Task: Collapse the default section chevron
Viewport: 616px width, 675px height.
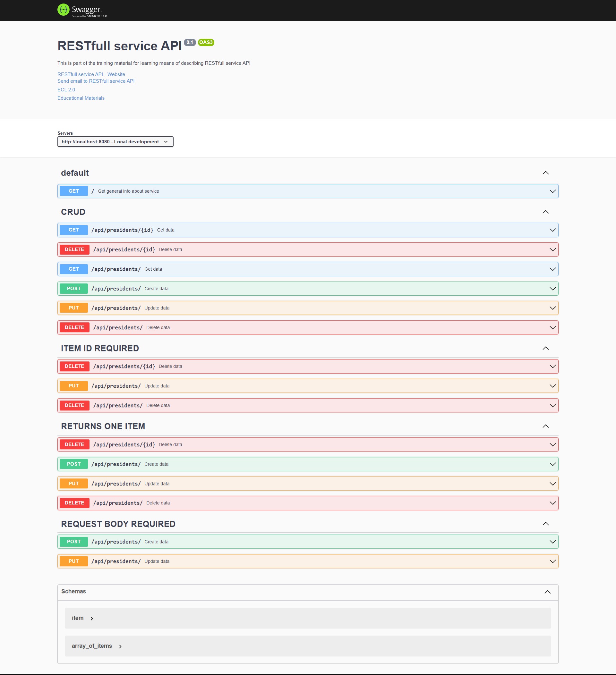Action: point(545,173)
